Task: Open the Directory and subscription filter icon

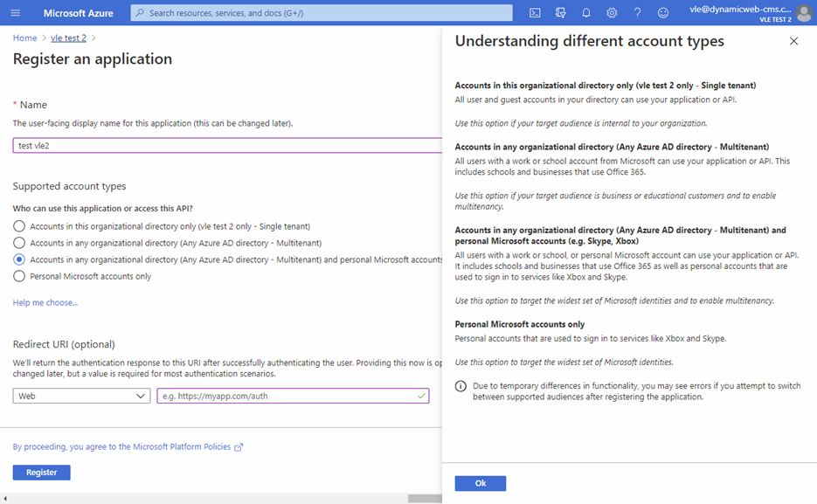Action: coord(560,13)
